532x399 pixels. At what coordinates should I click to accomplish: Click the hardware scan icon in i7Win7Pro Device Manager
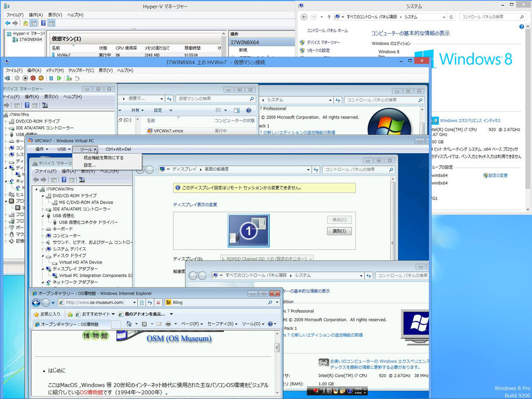(45, 105)
